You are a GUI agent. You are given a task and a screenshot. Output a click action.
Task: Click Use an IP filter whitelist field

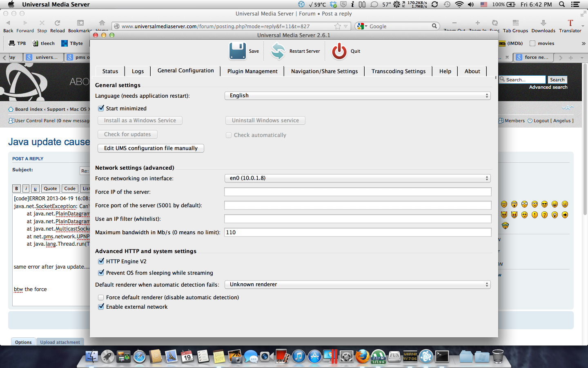click(358, 219)
